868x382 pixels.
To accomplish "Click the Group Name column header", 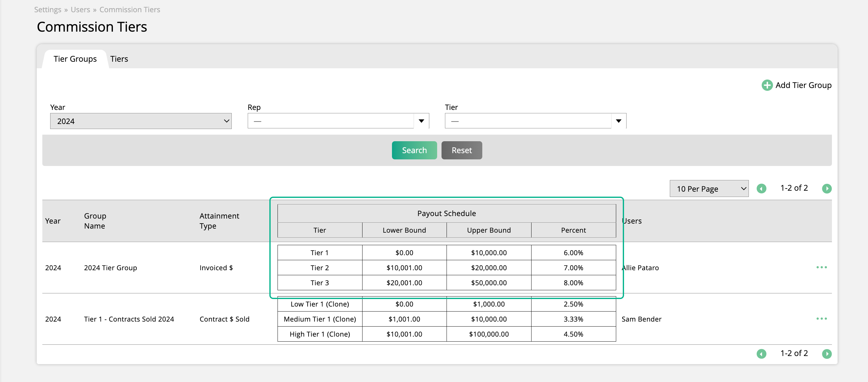I will click(95, 221).
